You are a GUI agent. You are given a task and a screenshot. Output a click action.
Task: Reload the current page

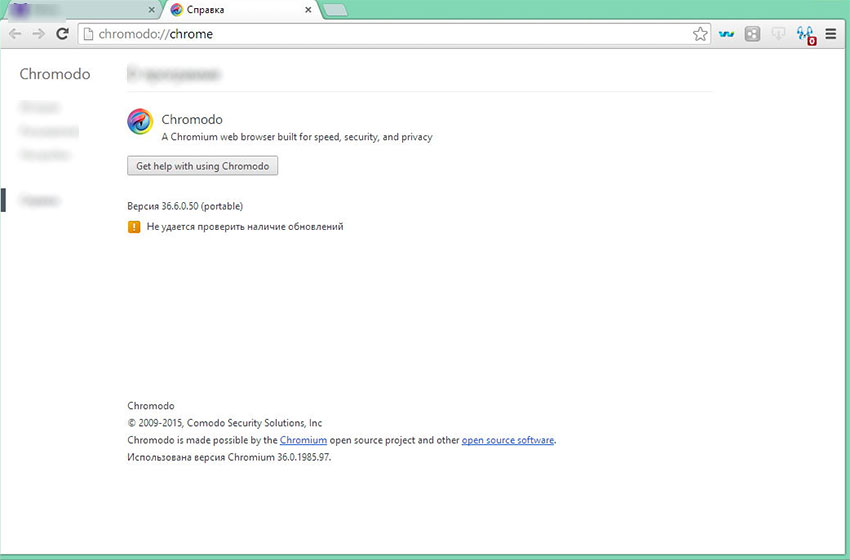[x=62, y=34]
